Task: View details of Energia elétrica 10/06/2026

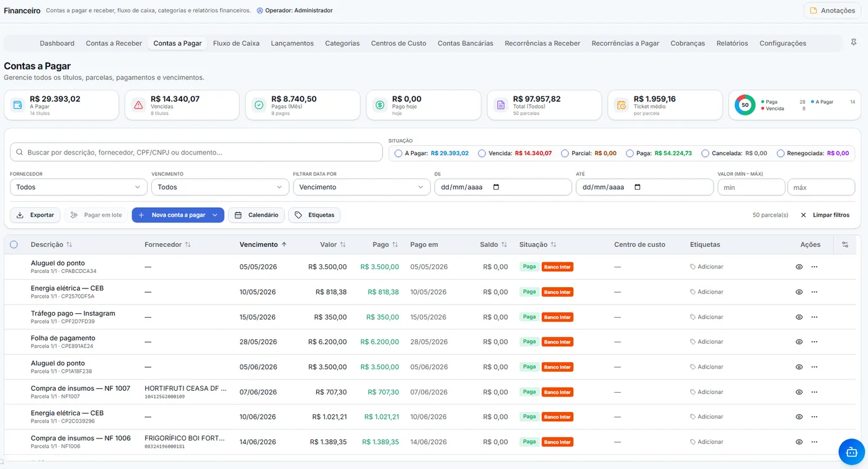Action: pyautogui.click(x=799, y=417)
